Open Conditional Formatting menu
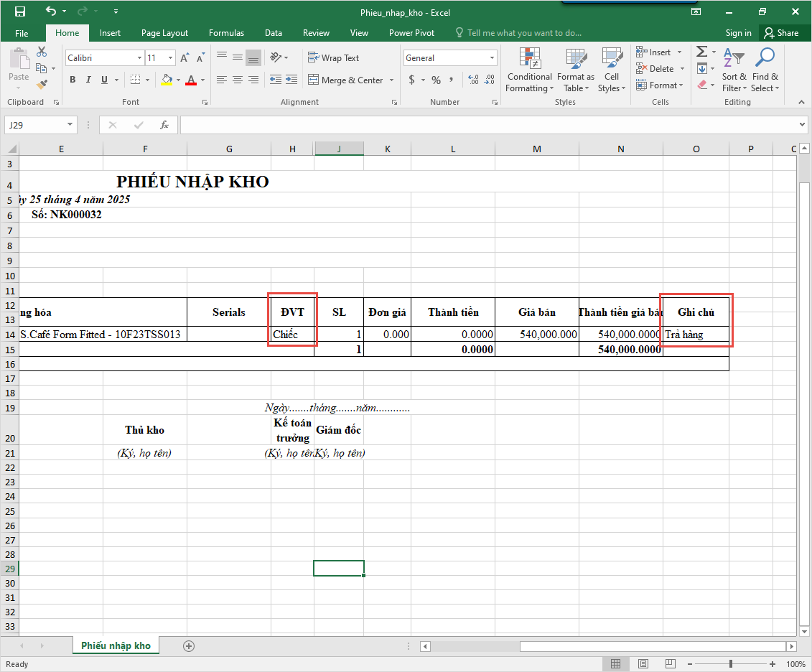Screen dimensions: 812x672 529,70
